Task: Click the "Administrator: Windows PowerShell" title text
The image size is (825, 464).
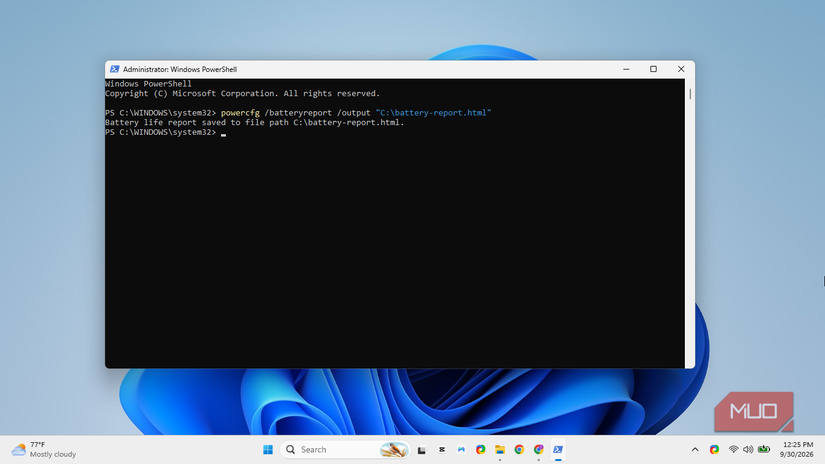Action: pyautogui.click(x=180, y=69)
